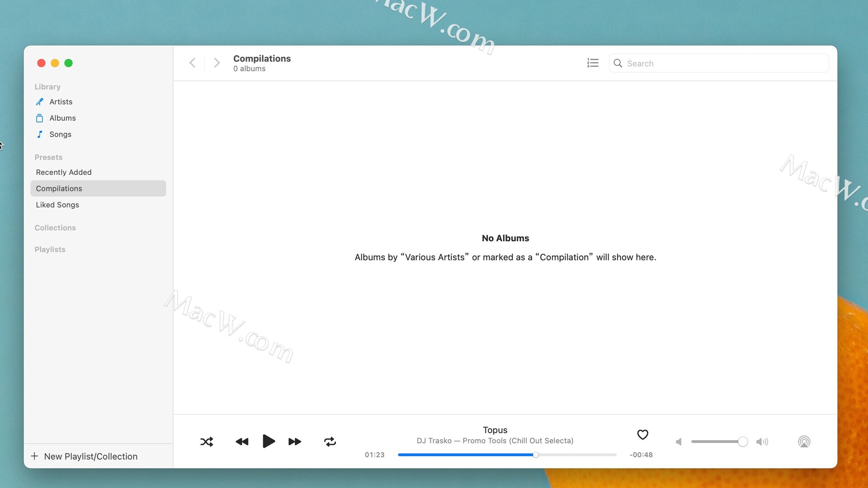Click the elapsed time 01:23
The height and width of the screenshot is (488, 868).
[375, 455]
